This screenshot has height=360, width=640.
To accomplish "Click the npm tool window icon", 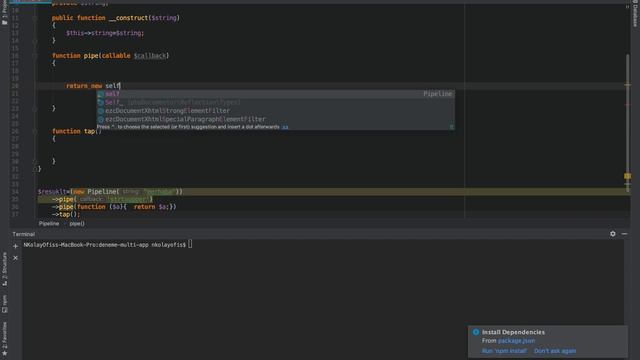I will (x=4, y=310).
